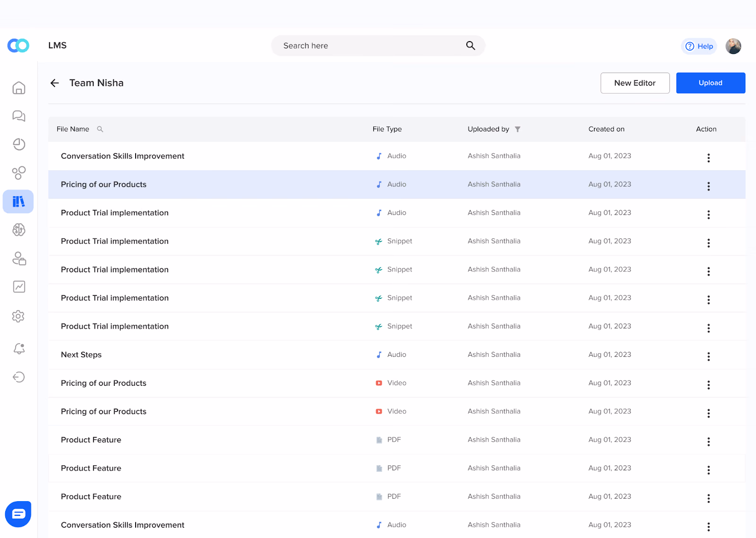Click the Action column header
This screenshot has width=756, height=538.
[x=706, y=129]
